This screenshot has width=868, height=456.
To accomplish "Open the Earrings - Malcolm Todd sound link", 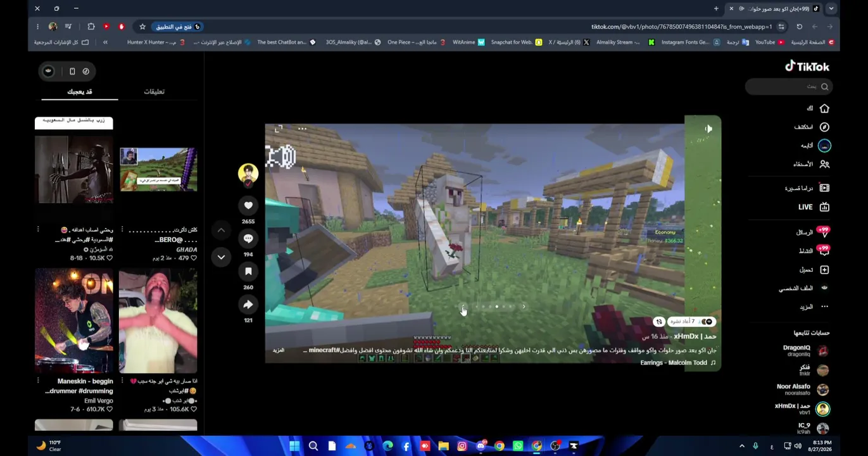I will point(678,363).
